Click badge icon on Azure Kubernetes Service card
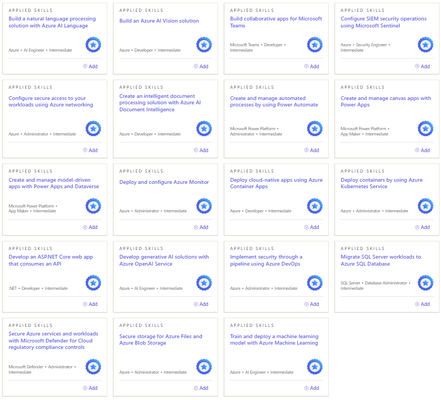Viewport: 441px width, 400px height. (425, 206)
